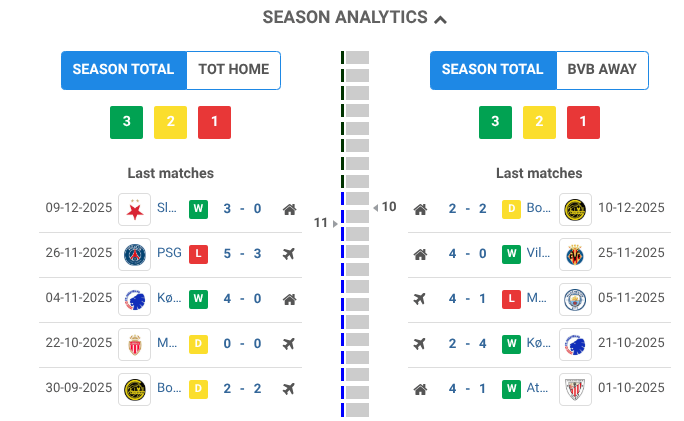Click left green wins badge showing 3
Screen dimensions: 684x421
pos(126,122)
